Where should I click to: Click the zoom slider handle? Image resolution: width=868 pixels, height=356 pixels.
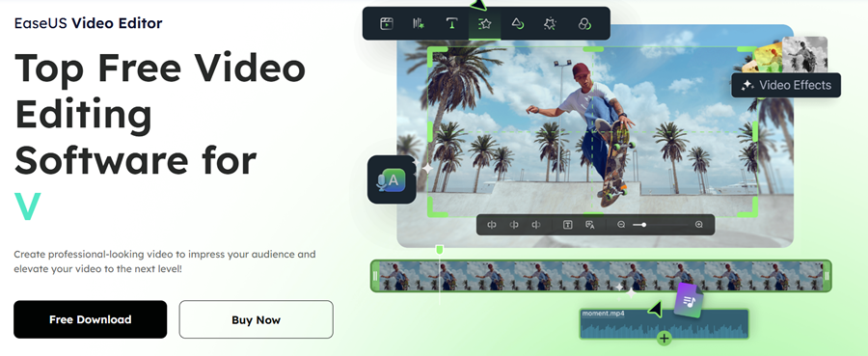643,225
